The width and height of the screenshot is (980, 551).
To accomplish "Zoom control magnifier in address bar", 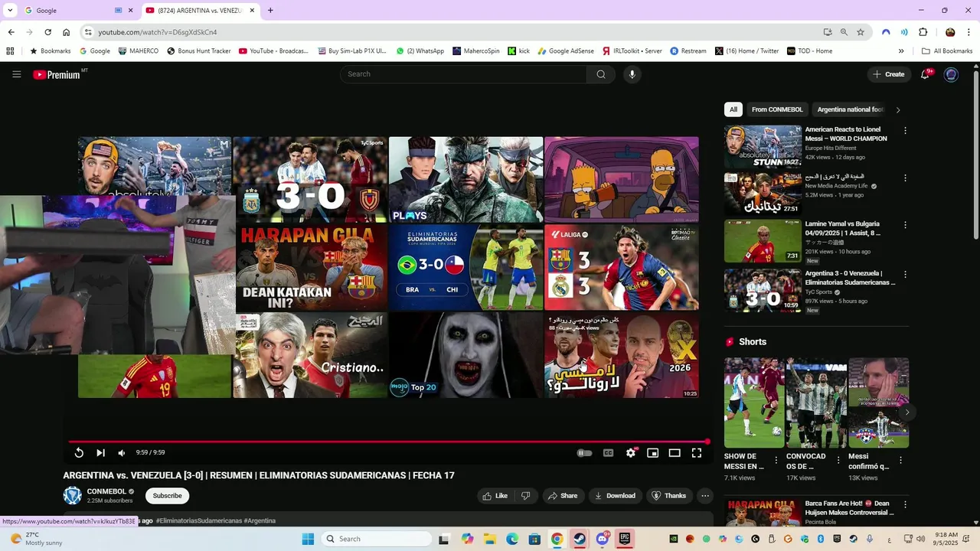I will click(844, 32).
